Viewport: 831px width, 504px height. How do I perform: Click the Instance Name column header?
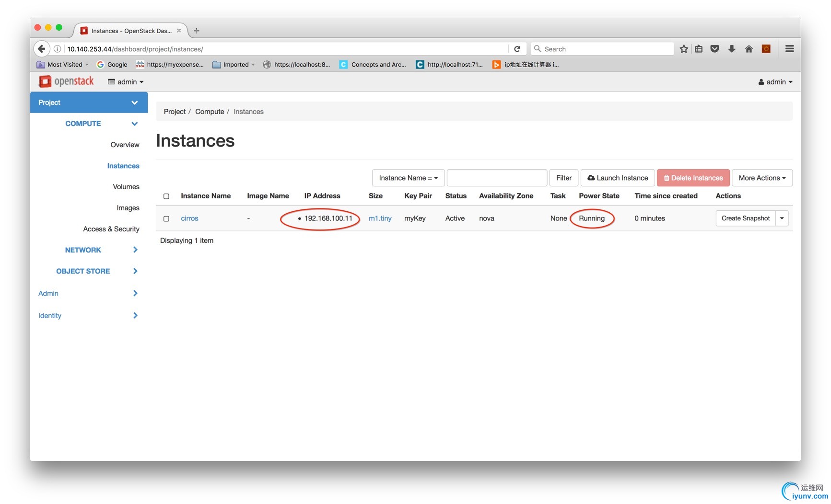(x=206, y=196)
